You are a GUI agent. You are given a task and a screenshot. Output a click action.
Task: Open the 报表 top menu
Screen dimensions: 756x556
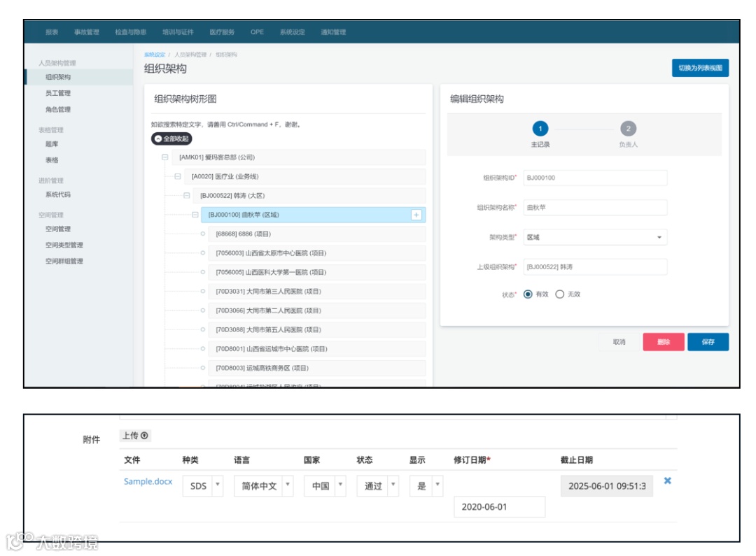pos(52,32)
